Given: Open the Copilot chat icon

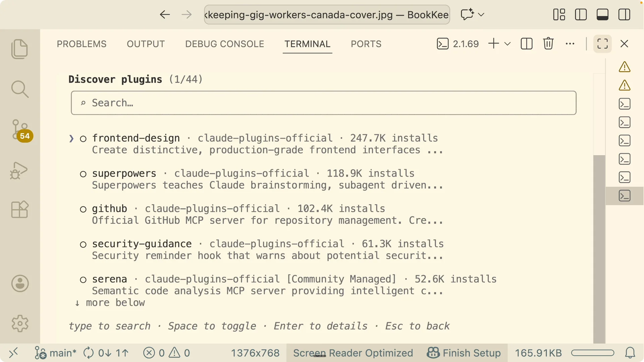Looking at the screenshot, I should [x=467, y=14].
